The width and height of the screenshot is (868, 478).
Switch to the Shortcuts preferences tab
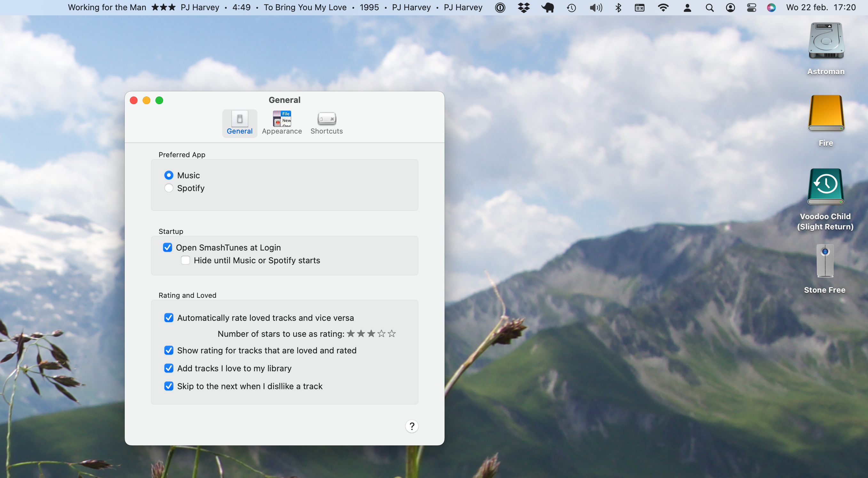pos(327,123)
